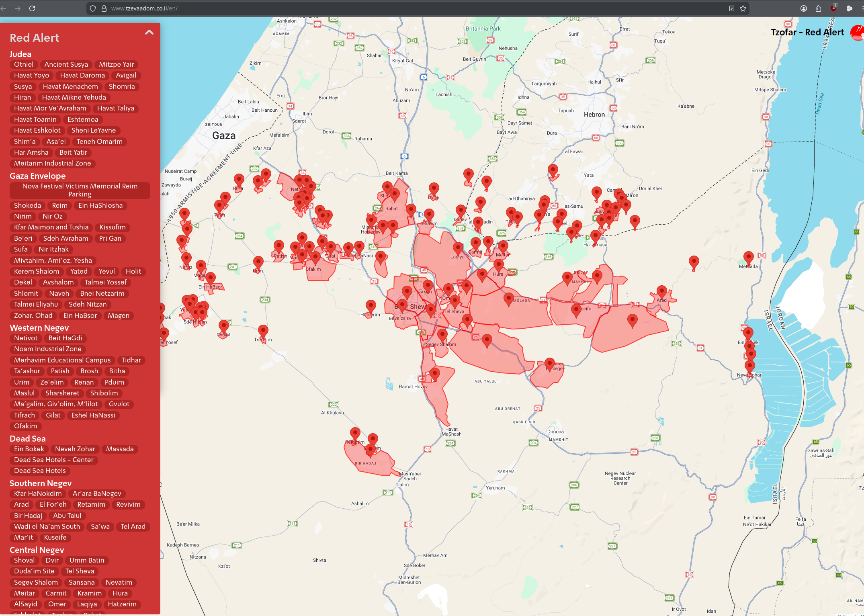Click the Tel Sheva tag in Central Negev
Screen dimensions: 864x616
80,571
